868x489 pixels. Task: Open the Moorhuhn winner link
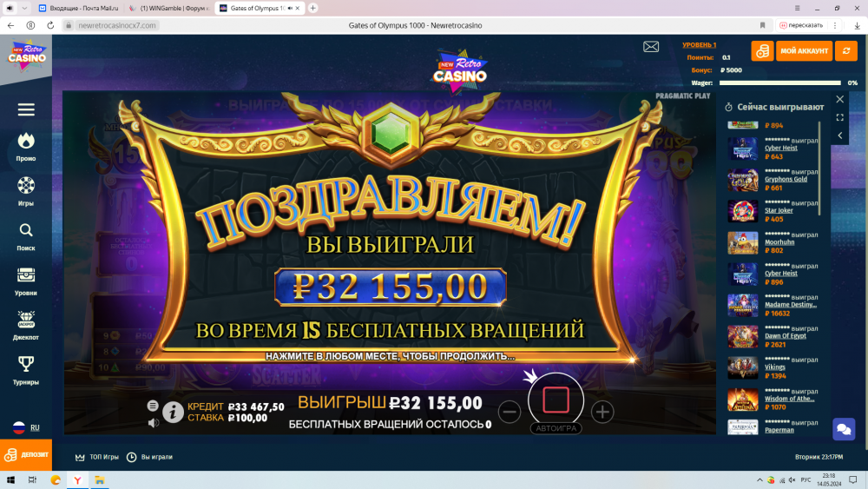tap(779, 242)
